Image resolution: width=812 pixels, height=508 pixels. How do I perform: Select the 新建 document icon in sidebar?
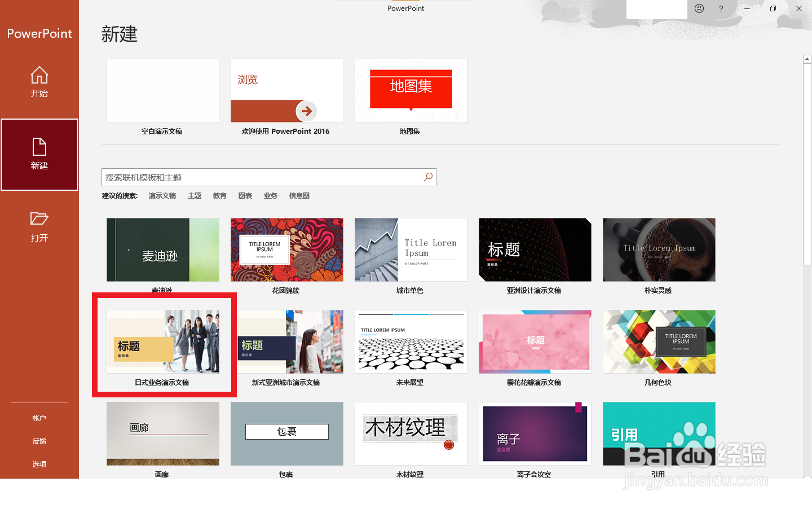click(x=39, y=147)
